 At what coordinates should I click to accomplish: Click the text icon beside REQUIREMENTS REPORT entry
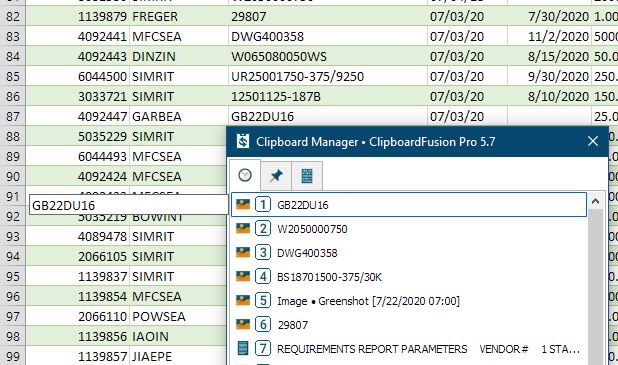pyautogui.click(x=243, y=348)
